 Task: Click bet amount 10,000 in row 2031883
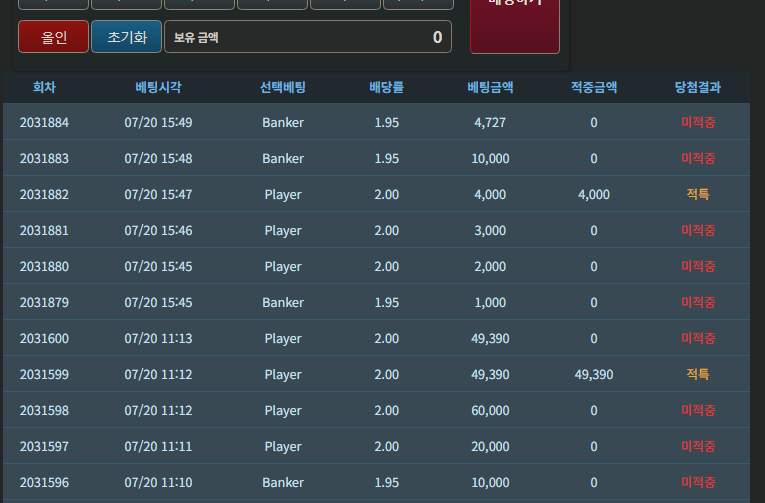(x=490, y=159)
